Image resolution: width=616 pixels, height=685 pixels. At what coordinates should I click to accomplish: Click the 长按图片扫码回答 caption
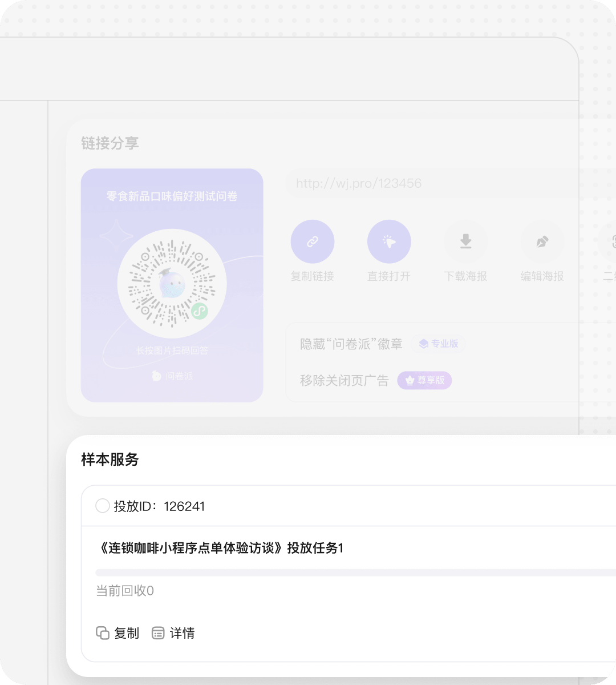172,350
